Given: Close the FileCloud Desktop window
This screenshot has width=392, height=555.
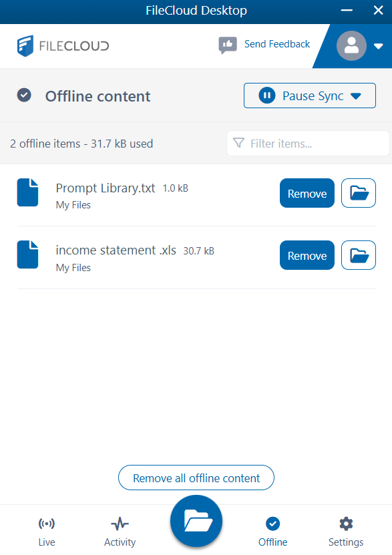Looking at the screenshot, I should (x=378, y=10).
